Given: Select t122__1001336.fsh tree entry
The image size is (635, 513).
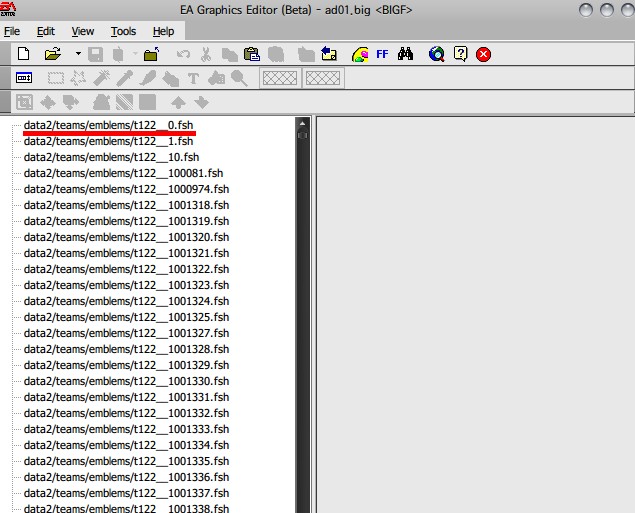Looking at the screenshot, I should click(x=126, y=477).
